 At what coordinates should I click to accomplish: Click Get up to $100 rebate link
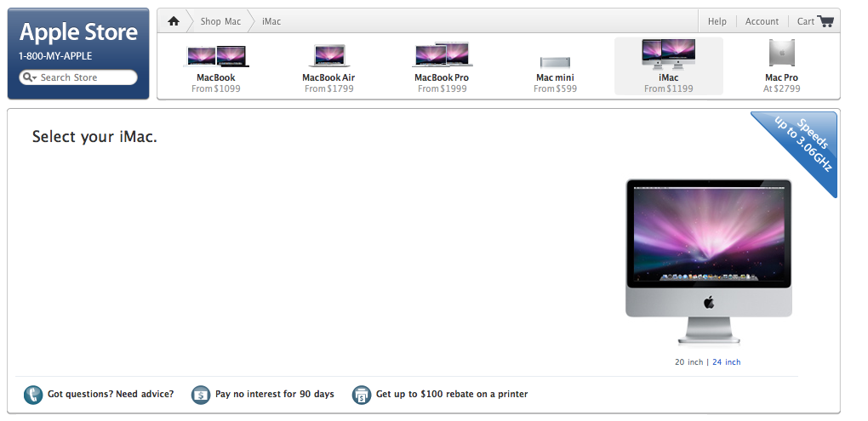click(x=452, y=394)
